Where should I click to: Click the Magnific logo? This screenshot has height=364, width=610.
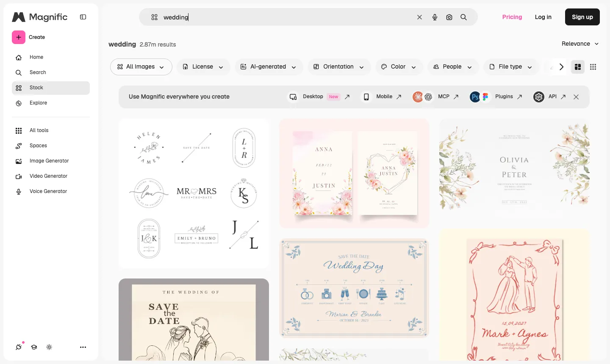pyautogui.click(x=40, y=17)
